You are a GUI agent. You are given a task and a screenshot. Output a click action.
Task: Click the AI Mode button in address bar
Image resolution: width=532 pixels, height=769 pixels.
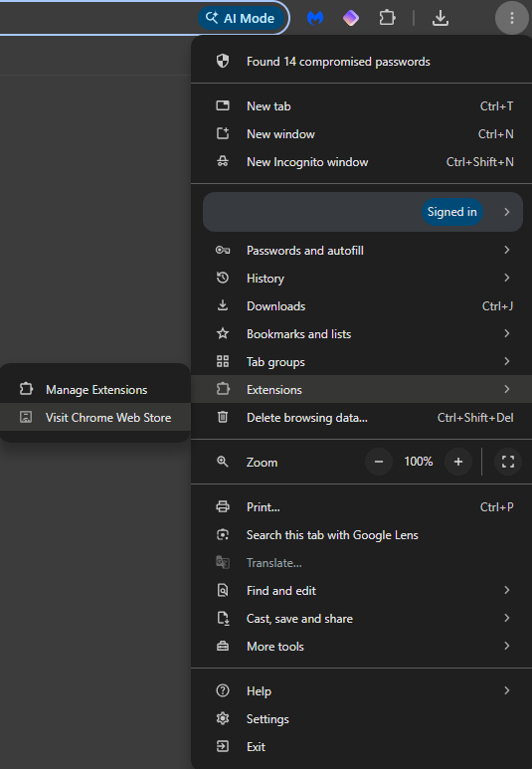click(241, 18)
